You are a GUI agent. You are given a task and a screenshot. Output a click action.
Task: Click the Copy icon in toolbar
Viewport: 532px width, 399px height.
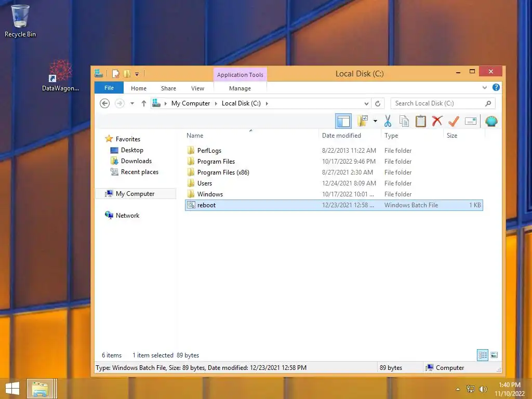[404, 121]
